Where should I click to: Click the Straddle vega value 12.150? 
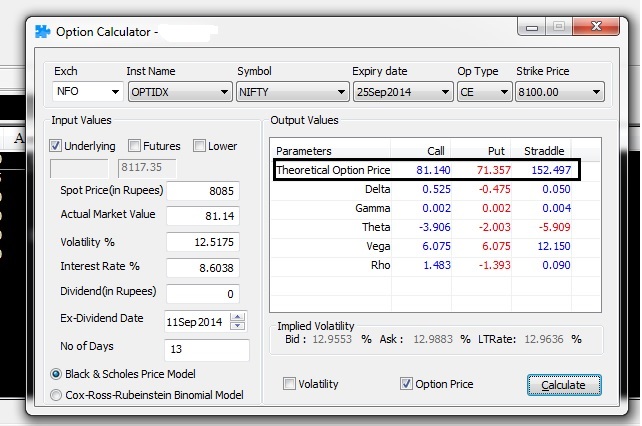[554, 246]
